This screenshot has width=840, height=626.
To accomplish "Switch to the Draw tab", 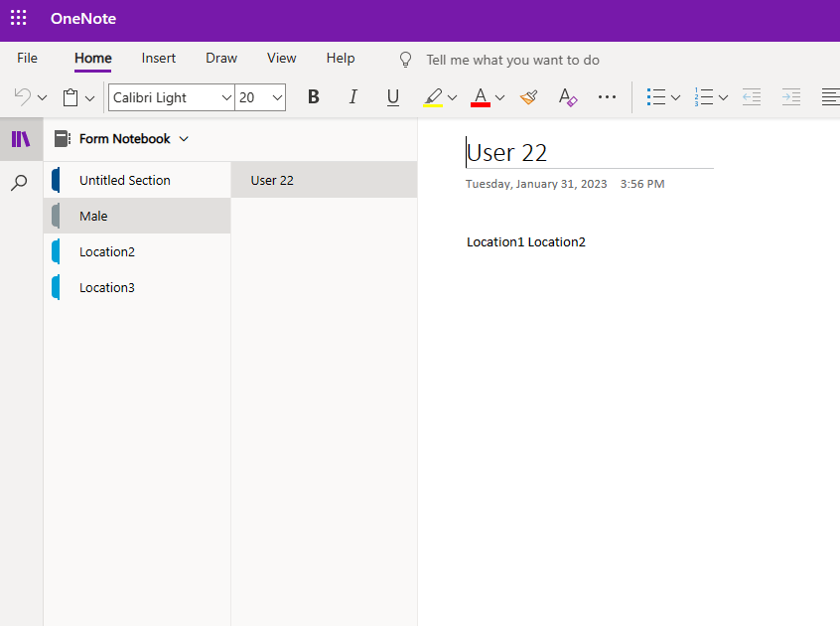I will point(220,58).
